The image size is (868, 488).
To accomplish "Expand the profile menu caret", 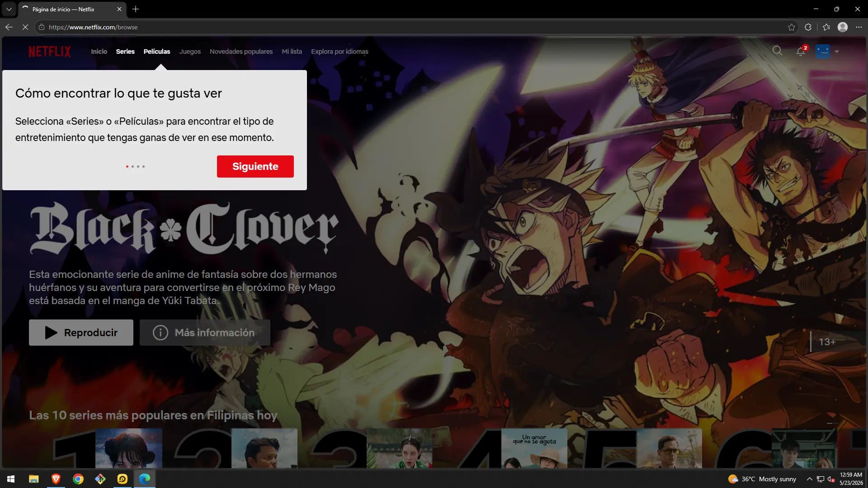I will click(837, 52).
